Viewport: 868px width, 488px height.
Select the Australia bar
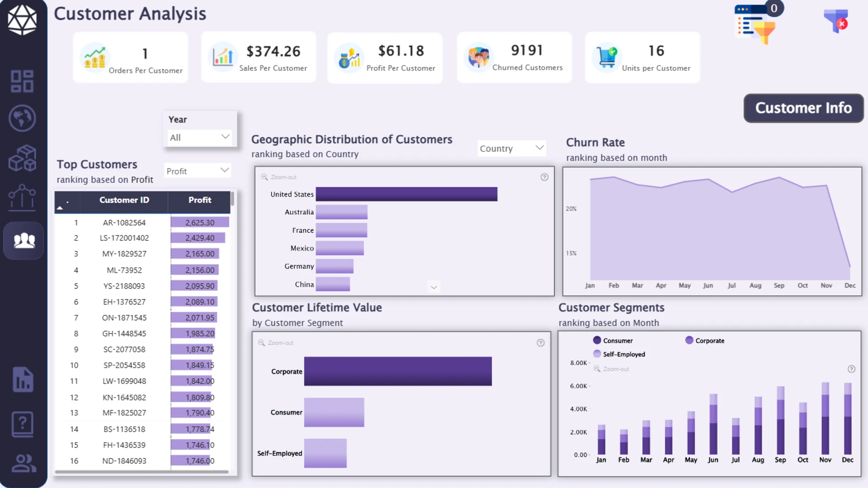tap(341, 212)
